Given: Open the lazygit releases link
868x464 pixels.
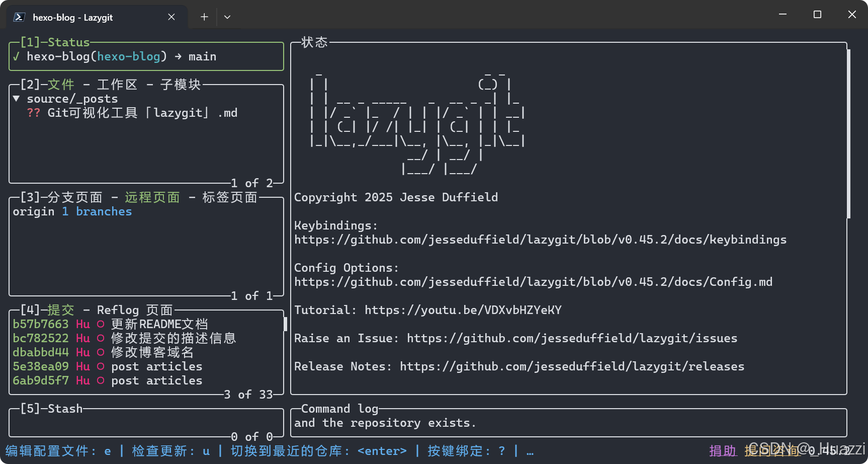Looking at the screenshot, I should tap(572, 366).
